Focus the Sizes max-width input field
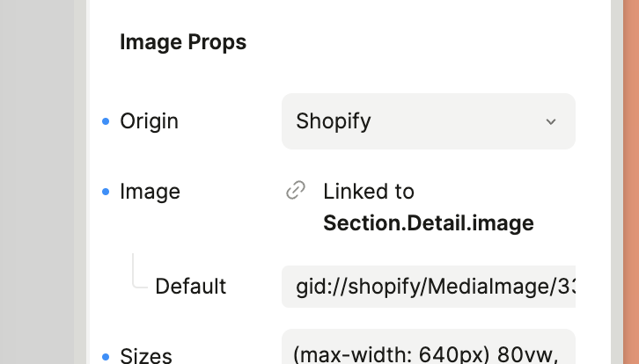The image size is (639, 364). [428, 350]
